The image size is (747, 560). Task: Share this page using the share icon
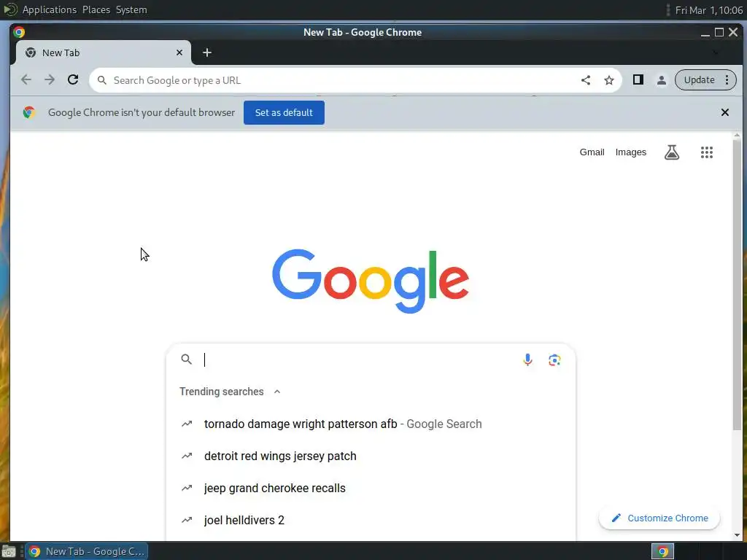click(586, 80)
